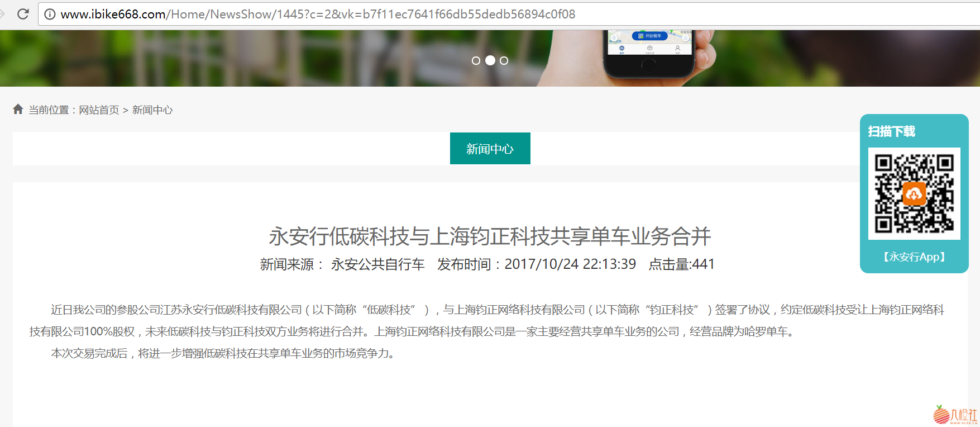980x427 pixels.
Task: Go to 网站首页 breadcrumb link
Action: click(99, 110)
